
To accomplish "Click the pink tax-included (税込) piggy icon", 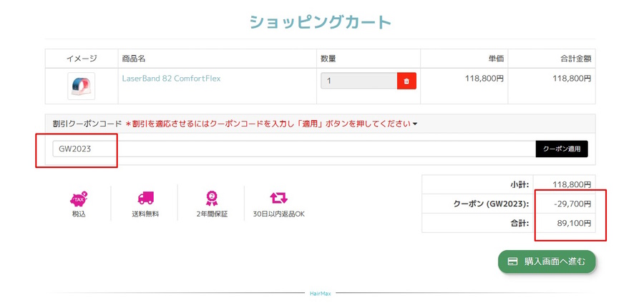I will (79, 198).
